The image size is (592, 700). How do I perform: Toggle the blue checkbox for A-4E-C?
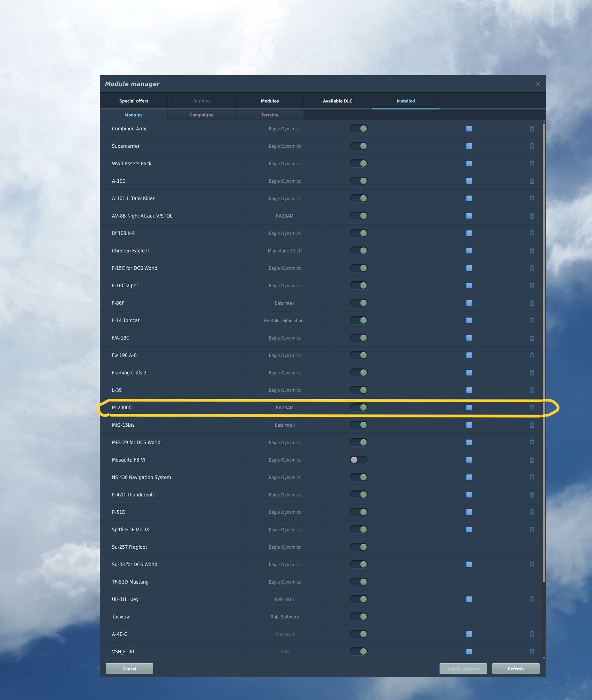tap(469, 634)
